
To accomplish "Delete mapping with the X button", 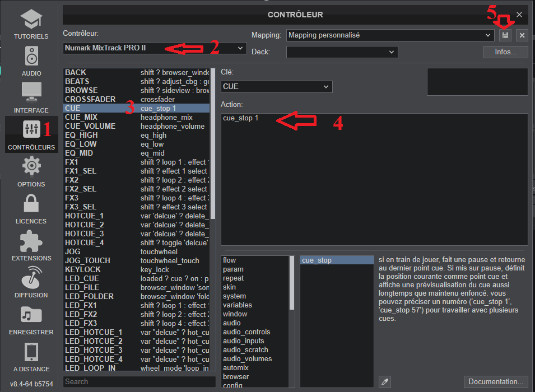I will tap(522, 35).
